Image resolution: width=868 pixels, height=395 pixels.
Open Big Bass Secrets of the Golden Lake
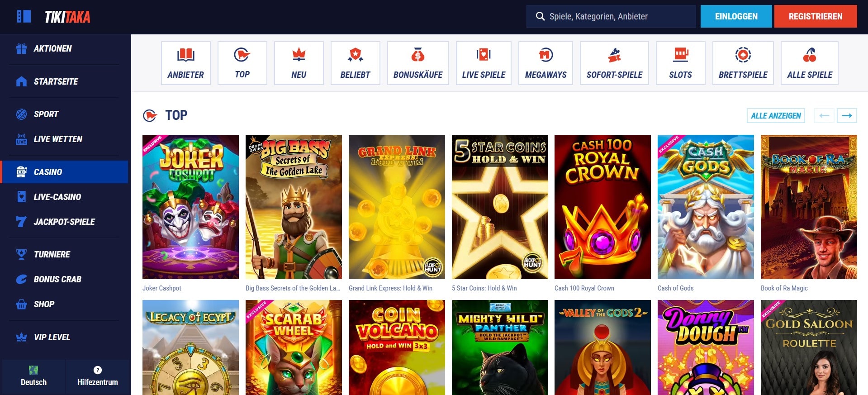point(294,207)
